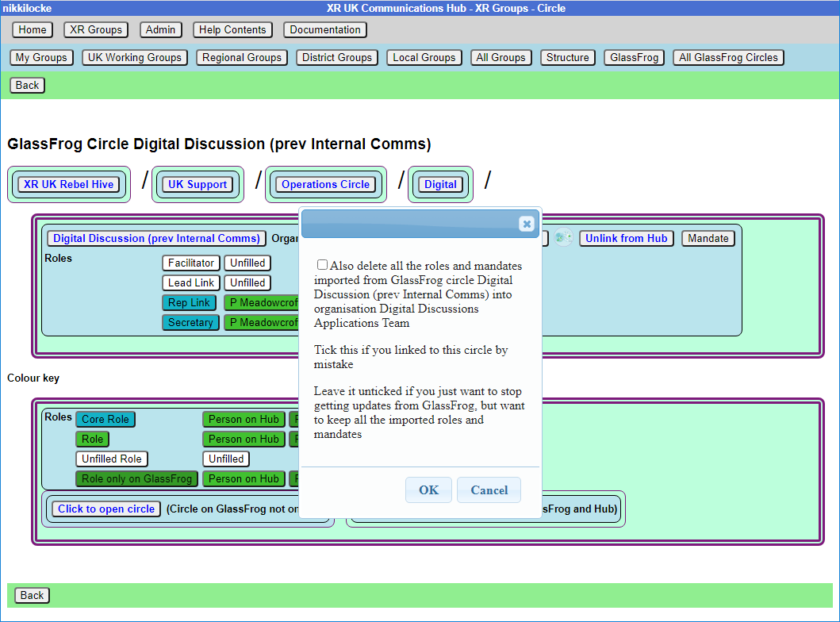Click the nikkilocke username in header

[27, 8]
